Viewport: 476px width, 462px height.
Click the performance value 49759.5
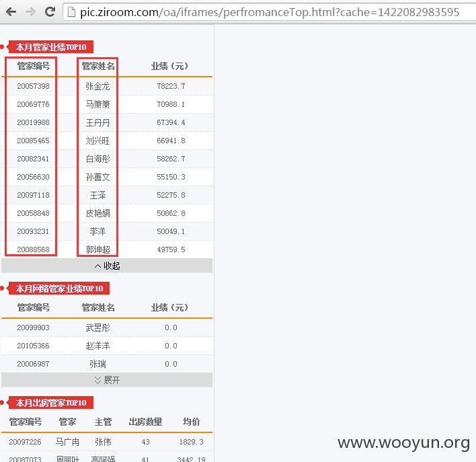coord(171,249)
